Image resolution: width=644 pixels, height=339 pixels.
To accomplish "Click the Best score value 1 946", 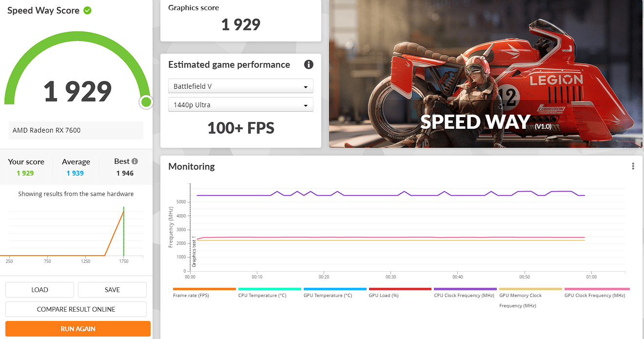I will 125,173.
